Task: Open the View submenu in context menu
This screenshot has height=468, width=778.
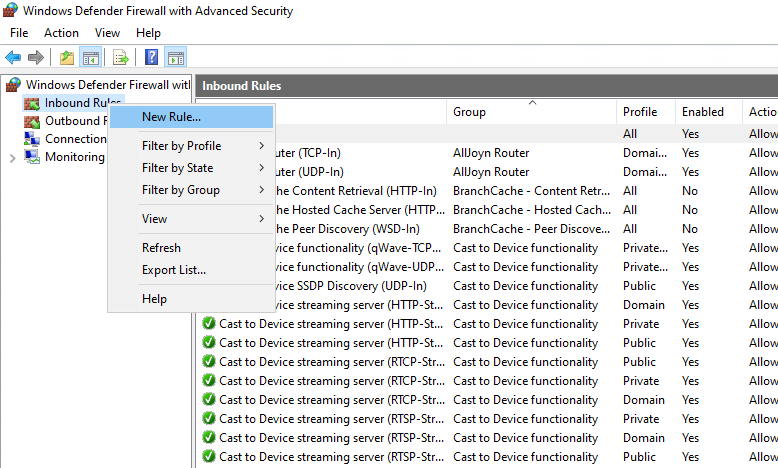Action: [192, 219]
